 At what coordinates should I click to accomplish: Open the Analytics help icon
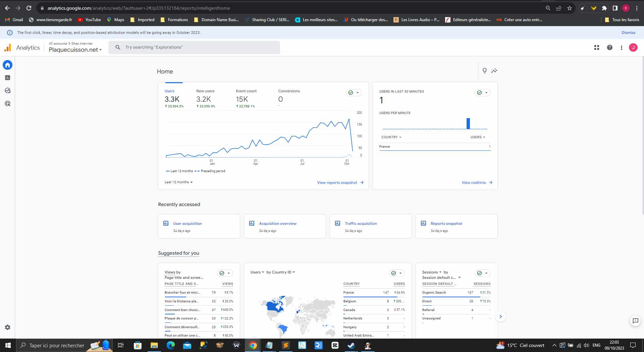point(609,48)
